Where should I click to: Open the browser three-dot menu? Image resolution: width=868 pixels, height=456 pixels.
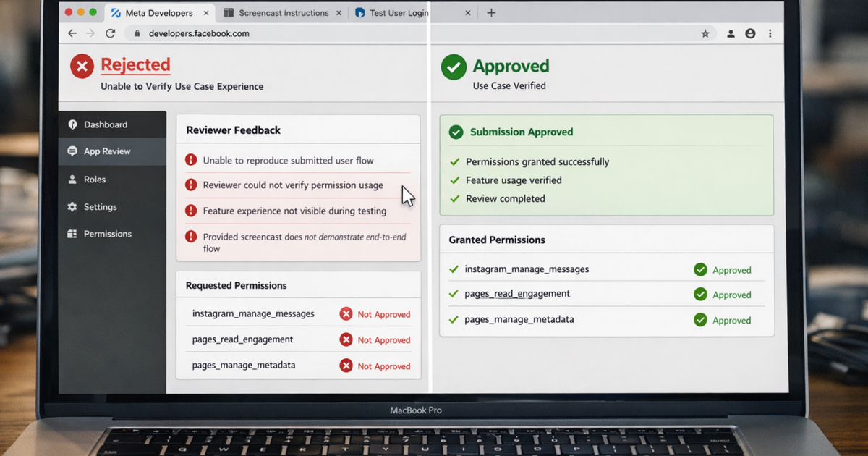point(770,34)
